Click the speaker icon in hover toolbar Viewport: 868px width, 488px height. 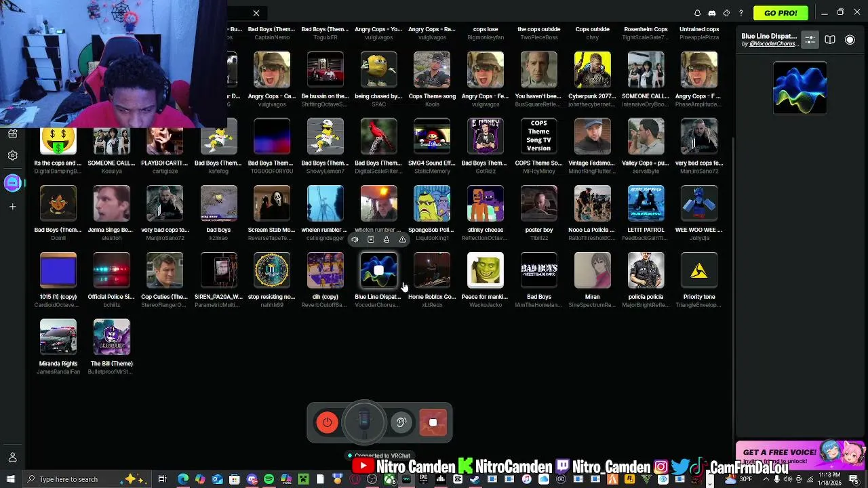[x=355, y=239]
